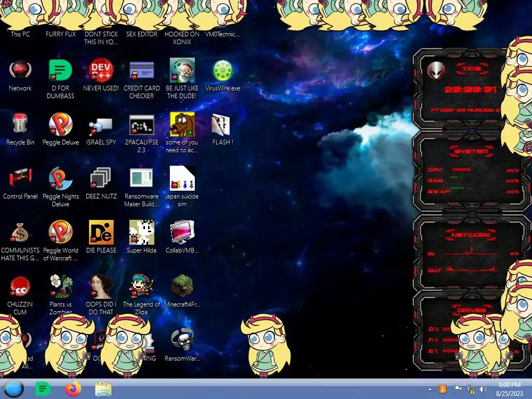532x399 pixels.
Task: Open File Explorer from the taskbar
Action: [103, 389]
